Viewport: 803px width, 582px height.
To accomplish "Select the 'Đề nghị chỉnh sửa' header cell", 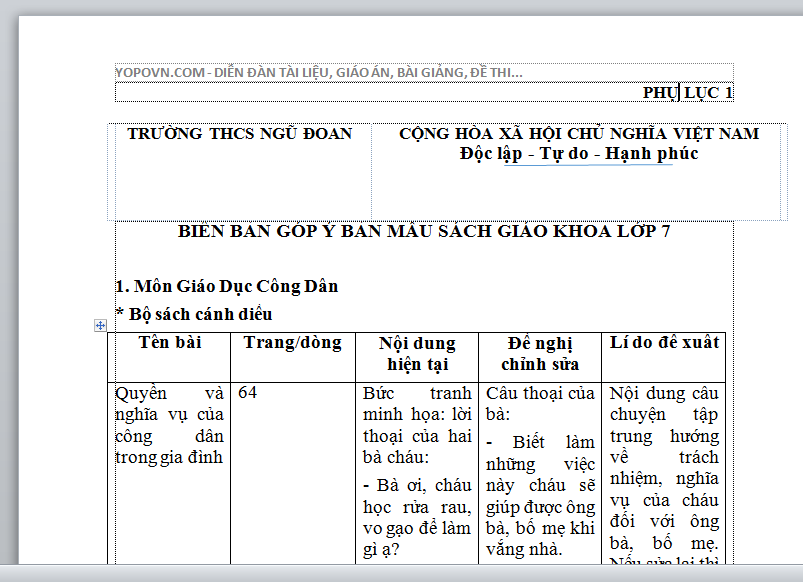I will [540, 354].
